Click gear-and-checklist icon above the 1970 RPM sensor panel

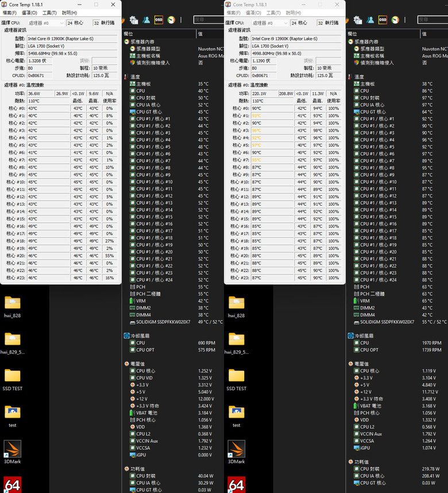point(358,20)
